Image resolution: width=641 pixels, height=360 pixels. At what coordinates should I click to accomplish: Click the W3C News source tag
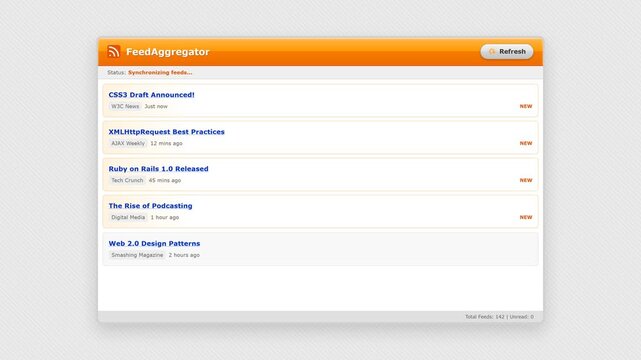point(125,106)
